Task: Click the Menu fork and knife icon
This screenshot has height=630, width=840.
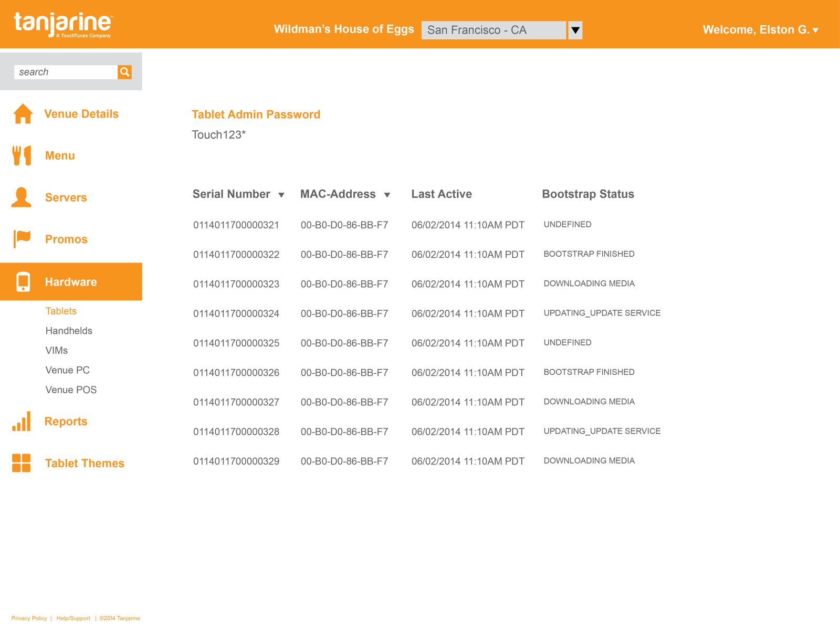Action: [22, 155]
